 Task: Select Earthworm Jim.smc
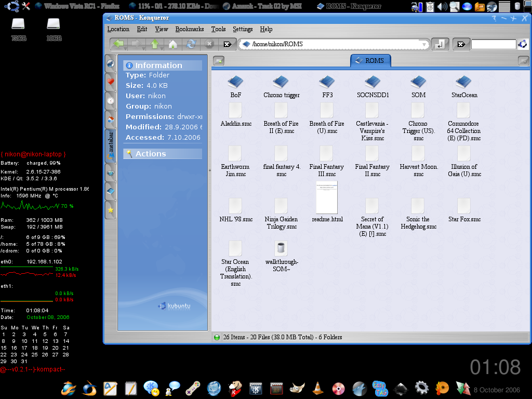click(x=235, y=162)
